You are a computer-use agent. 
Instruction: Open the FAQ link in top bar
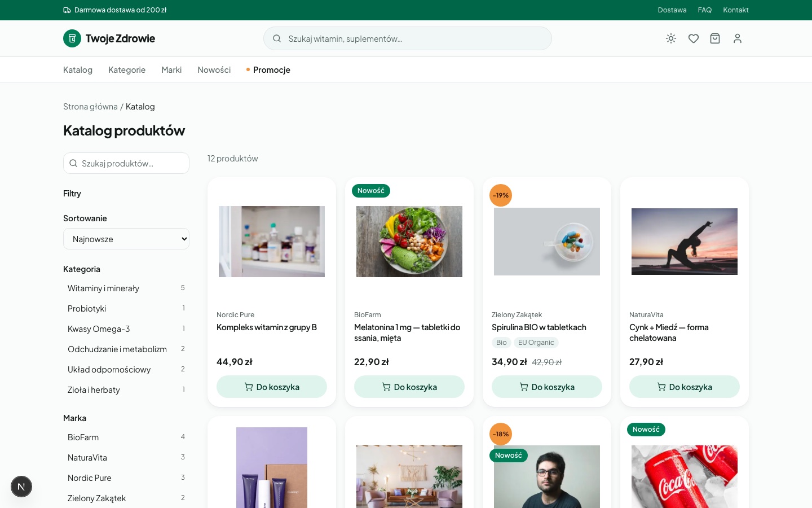pos(705,10)
